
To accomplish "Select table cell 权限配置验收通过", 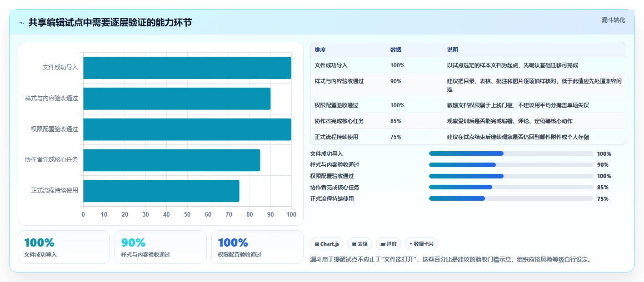I will [337, 105].
